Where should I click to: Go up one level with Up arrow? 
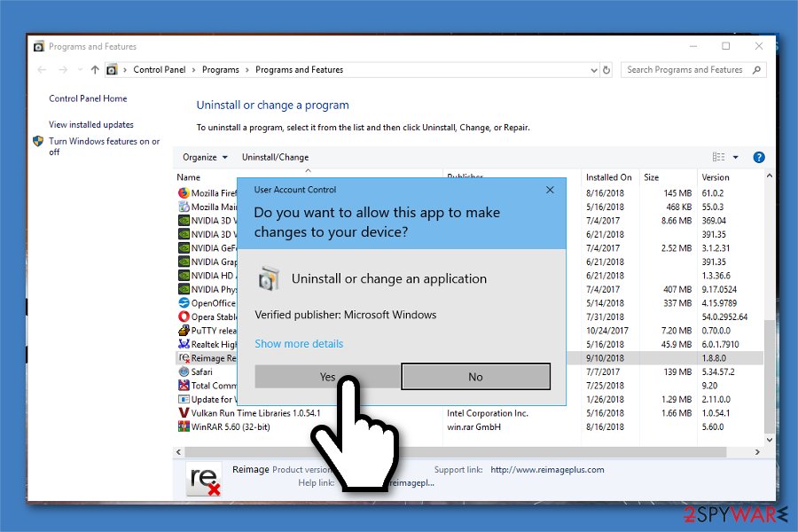(95, 70)
